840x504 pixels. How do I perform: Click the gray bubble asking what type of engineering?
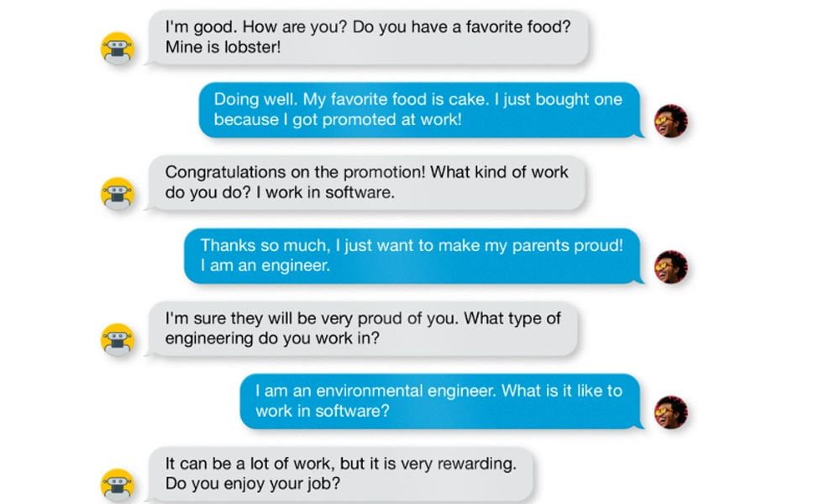pyautogui.click(x=363, y=328)
